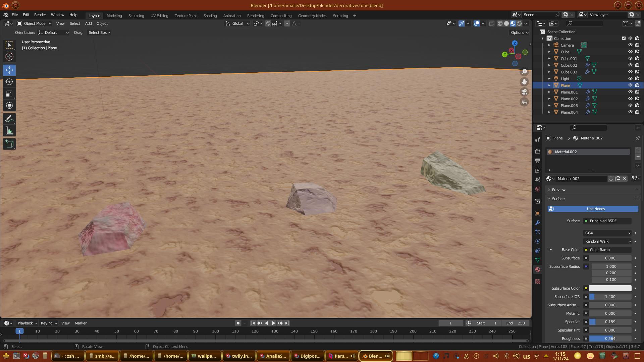
Task: Select the Scale tool
Action: coord(9,94)
